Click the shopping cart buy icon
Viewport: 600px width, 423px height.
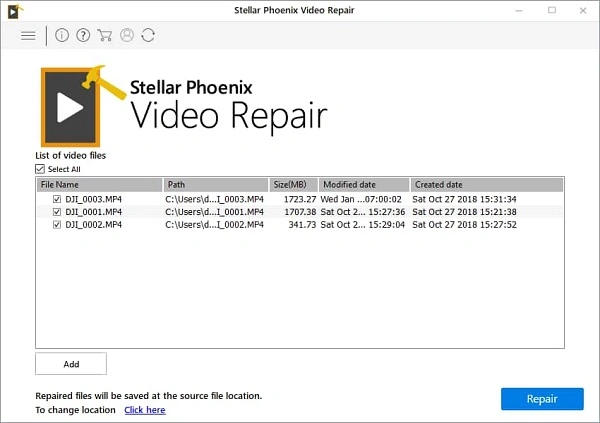pos(104,35)
